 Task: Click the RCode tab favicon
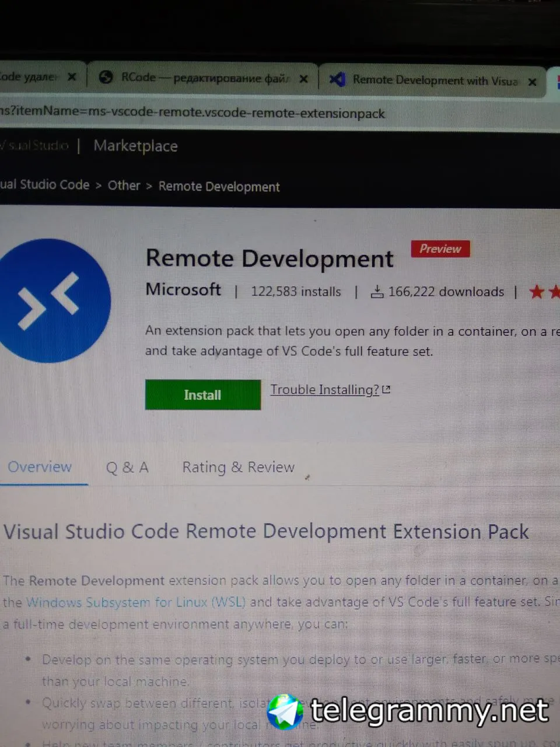pos(106,77)
